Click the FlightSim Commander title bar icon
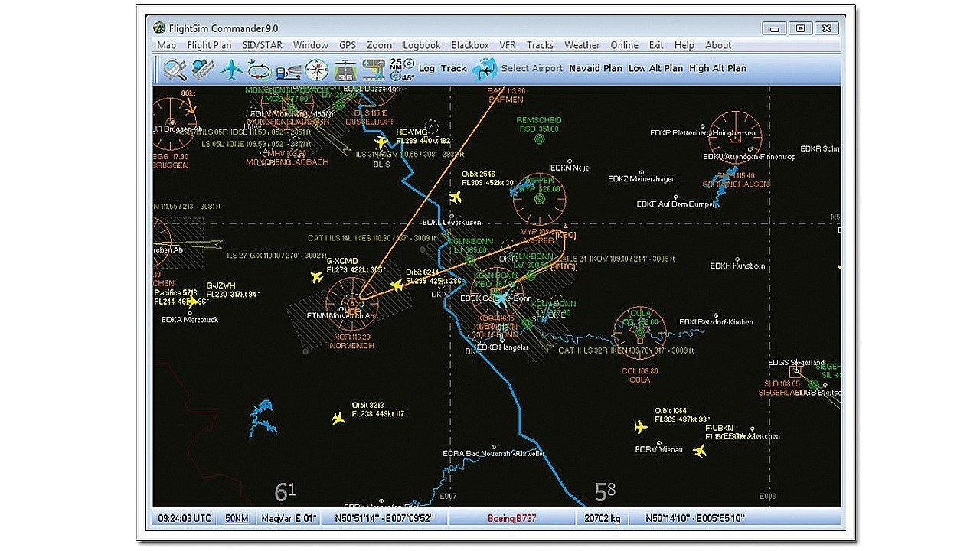The width and height of the screenshot is (980, 551). tap(159, 28)
